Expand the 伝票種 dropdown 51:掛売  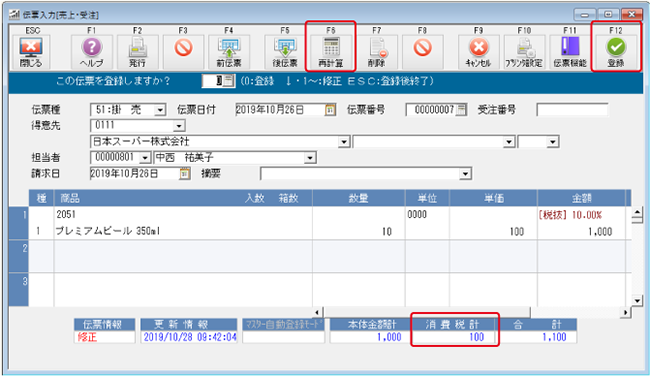pos(160,110)
